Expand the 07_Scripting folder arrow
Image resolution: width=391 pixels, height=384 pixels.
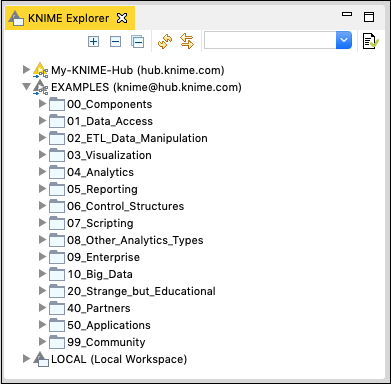pos(42,223)
